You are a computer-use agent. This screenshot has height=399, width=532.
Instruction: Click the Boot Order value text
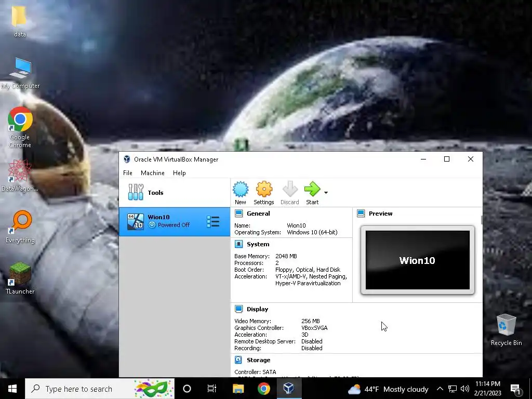click(x=308, y=270)
